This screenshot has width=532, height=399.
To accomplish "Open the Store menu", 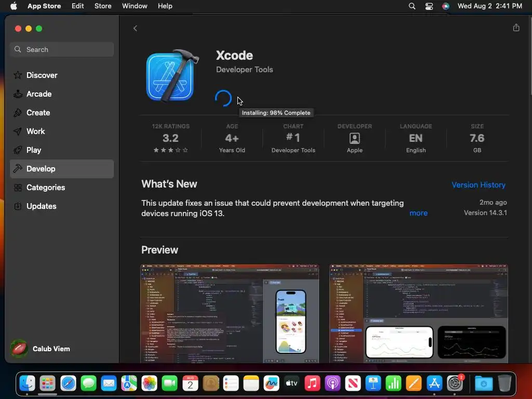I will [103, 6].
